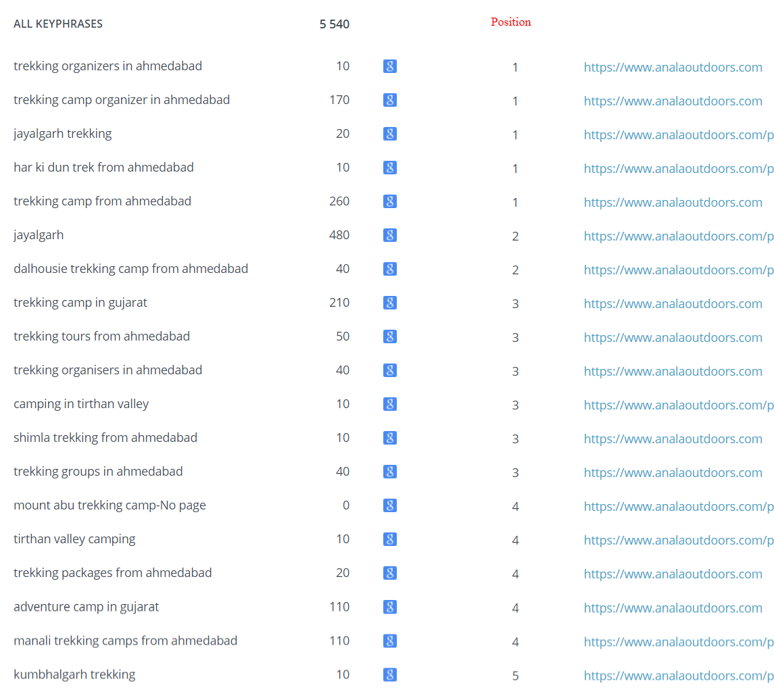The image size is (774, 700).
Task: Open URL for trekking camp organizer in ahmedabad
Action: click(x=673, y=101)
